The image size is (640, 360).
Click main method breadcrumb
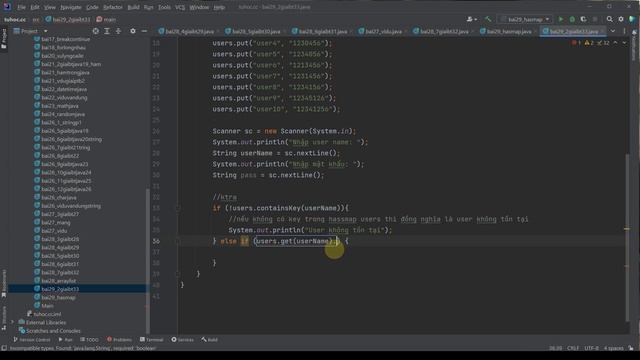(x=106, y=19)
